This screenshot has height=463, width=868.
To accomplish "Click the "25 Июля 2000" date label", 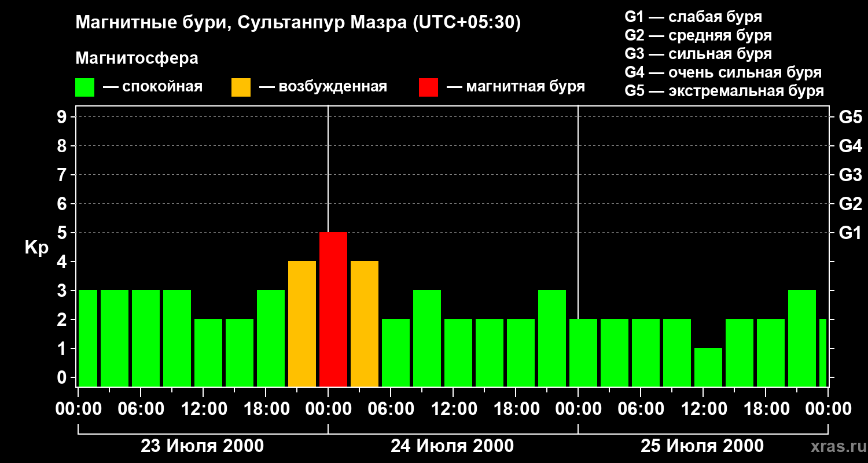I will 703,446.
